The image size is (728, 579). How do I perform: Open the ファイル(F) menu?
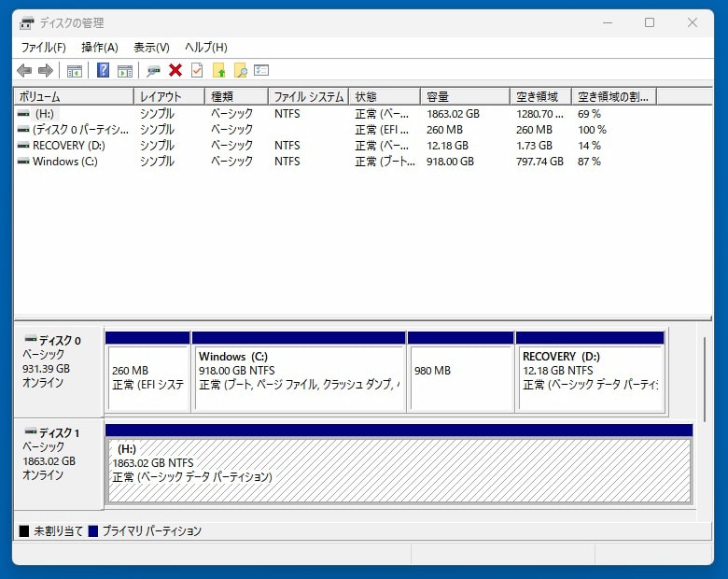click(43, 48)
